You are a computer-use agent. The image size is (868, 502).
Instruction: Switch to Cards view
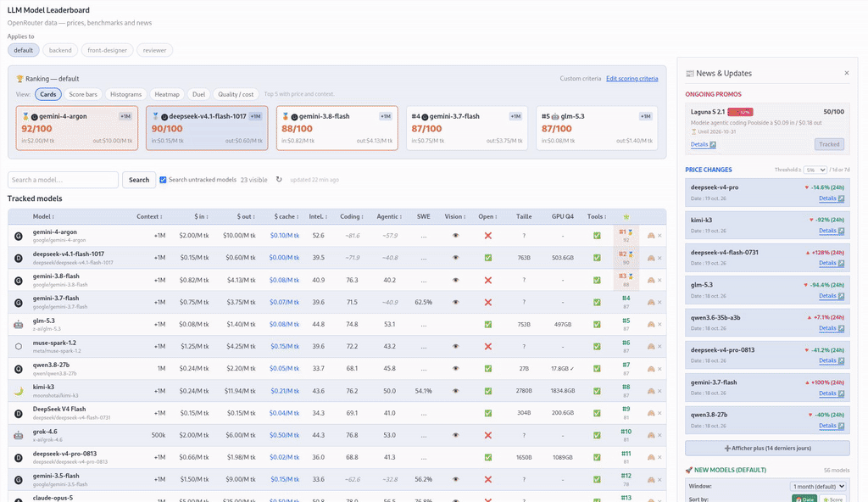pyautogui.click(x=48, y=94)
